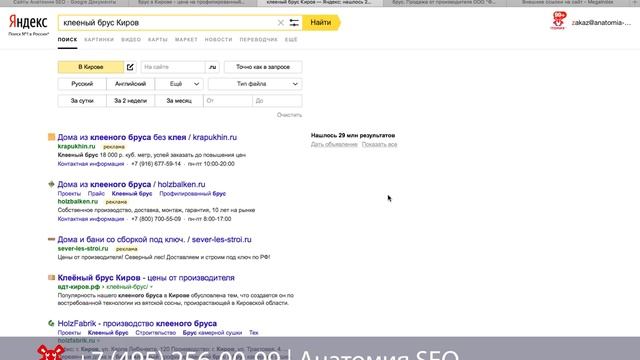Click the edit region pencil icon
640x360 pixels.
(x=130, y=67)
